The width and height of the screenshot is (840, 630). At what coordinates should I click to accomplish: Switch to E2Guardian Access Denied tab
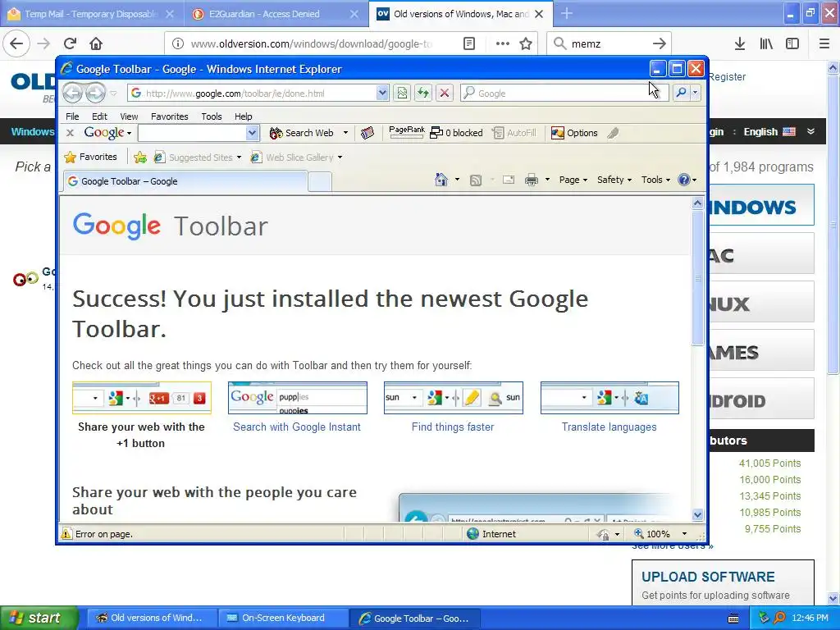276,14
